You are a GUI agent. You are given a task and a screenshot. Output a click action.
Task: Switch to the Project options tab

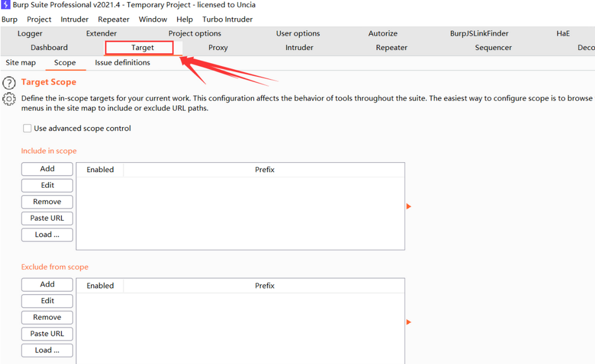[x=194, y=33]
